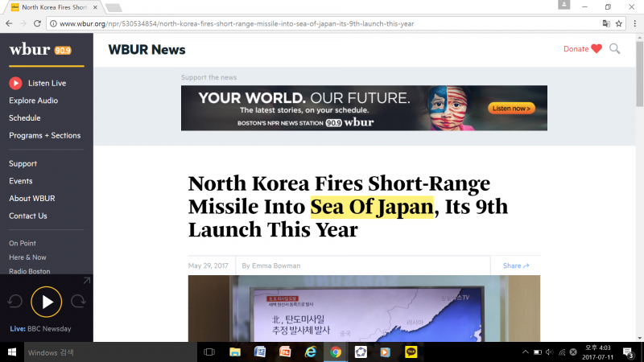
Task: Open the site search magnifier icon
Action: 615,49
